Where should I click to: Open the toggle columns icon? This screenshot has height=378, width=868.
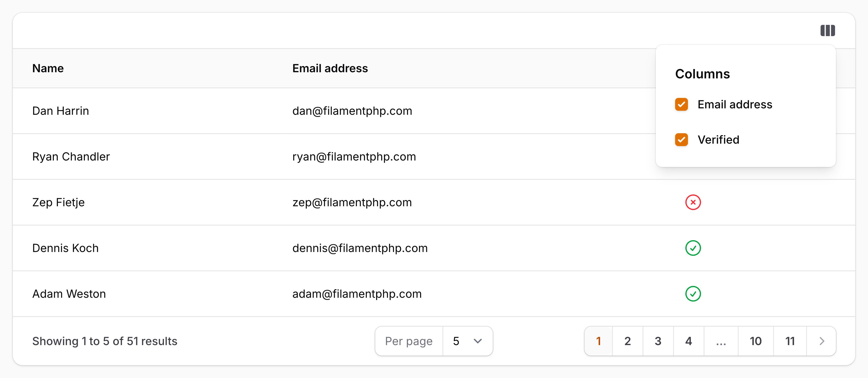(x=828, y=30)
